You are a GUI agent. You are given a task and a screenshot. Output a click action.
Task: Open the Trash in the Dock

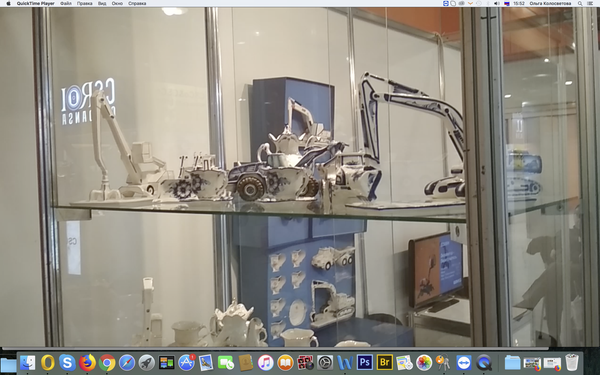pyautogui.click(x=572, y=362)
